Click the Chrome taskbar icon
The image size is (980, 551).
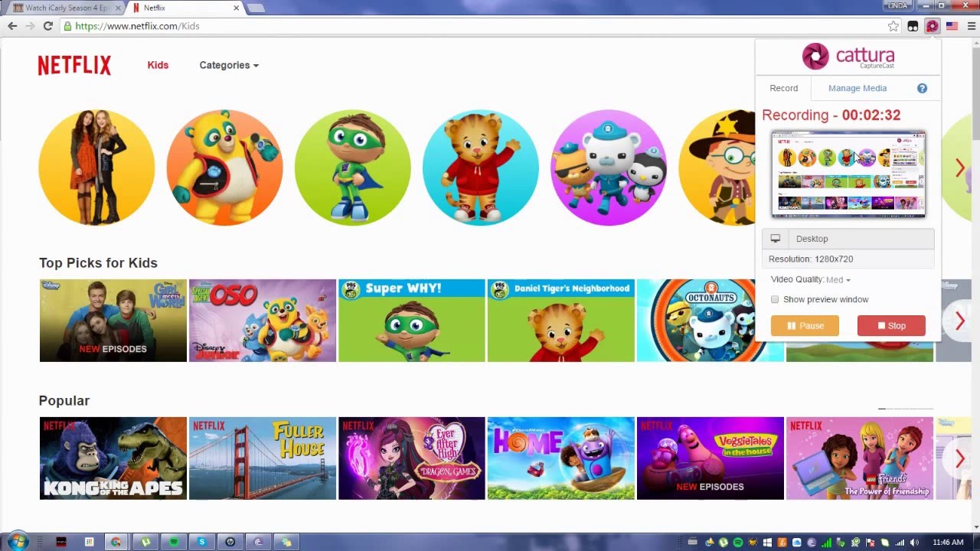116,542
